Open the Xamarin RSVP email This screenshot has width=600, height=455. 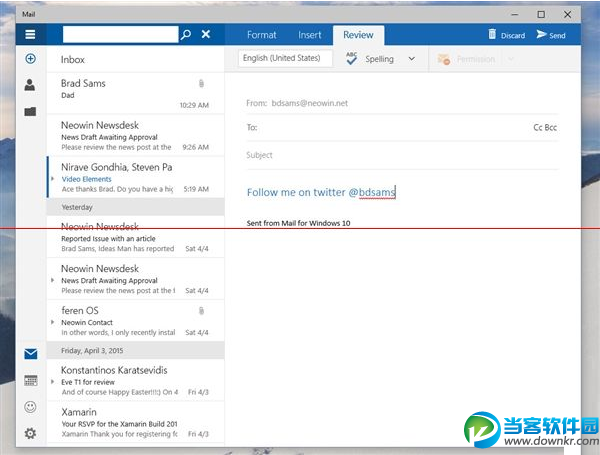(x=135, y=422)
